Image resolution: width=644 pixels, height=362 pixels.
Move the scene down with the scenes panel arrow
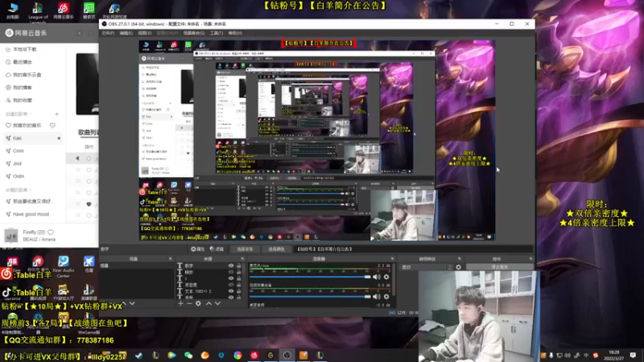132,303
